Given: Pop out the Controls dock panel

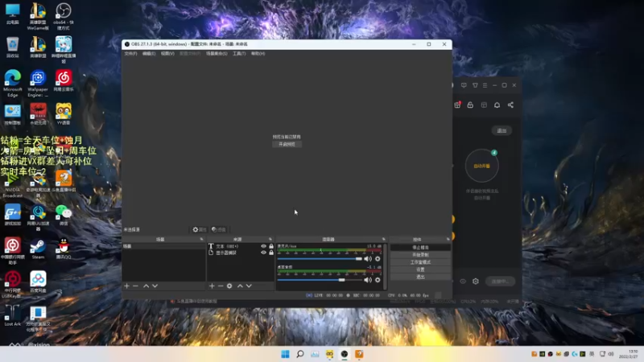Looking at the screenshot, I should [448, 239].
